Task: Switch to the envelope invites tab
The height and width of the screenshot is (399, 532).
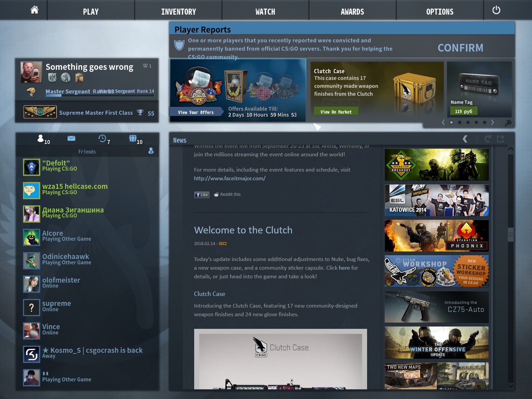Action: pos(71,138)
